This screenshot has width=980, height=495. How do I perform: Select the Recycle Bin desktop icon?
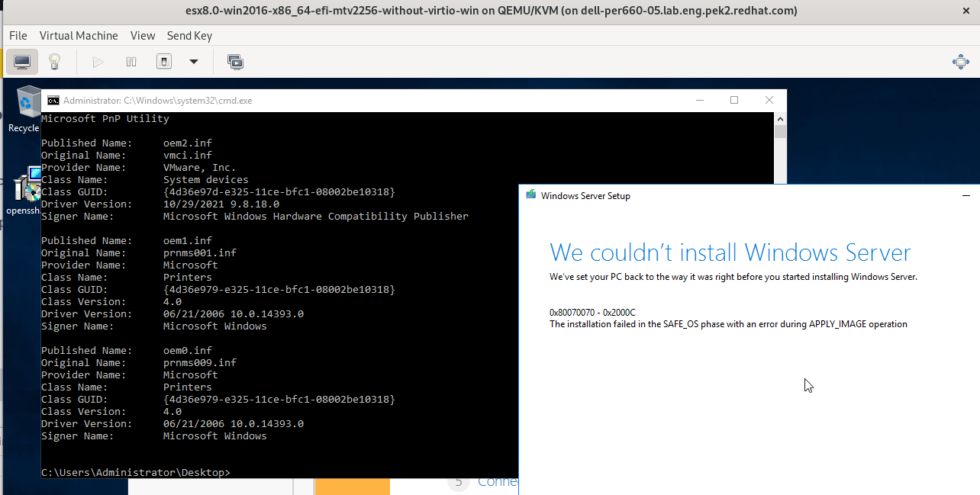coord(27,110)
